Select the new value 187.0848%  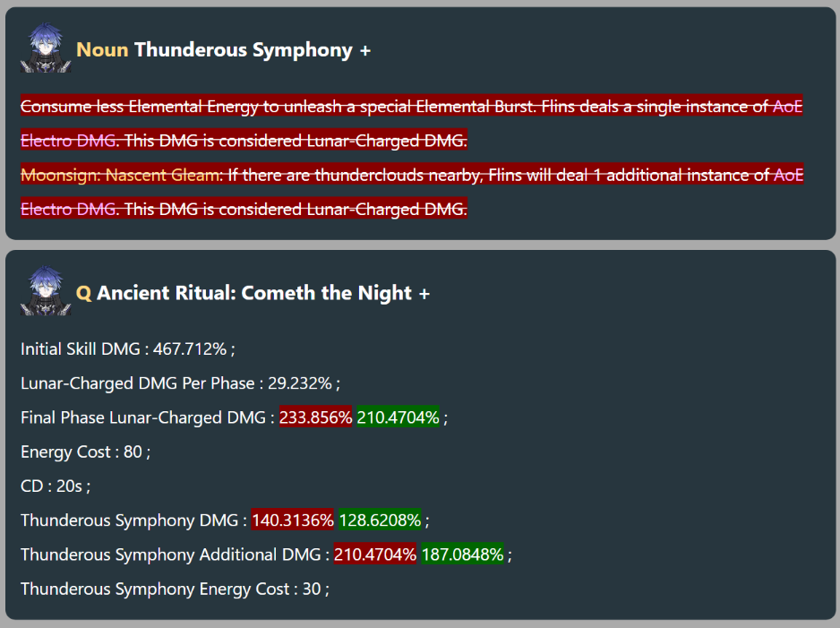(x=462, y=555)
